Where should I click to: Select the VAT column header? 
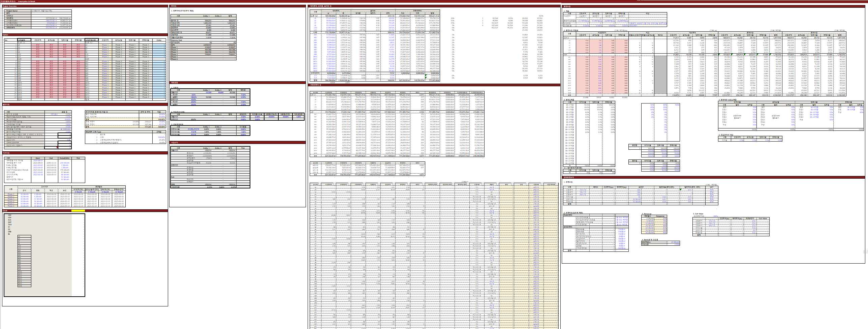[x=711, y=187]
